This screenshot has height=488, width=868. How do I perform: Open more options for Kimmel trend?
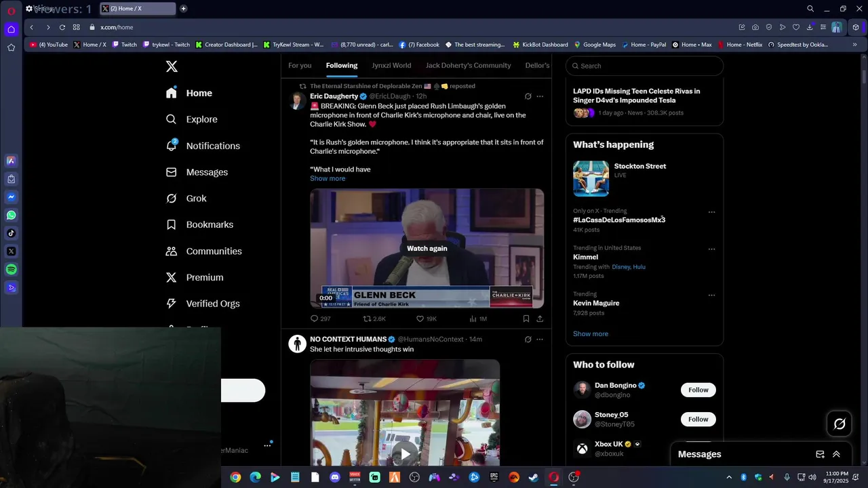pyautogui.click(x=711, y=249)
